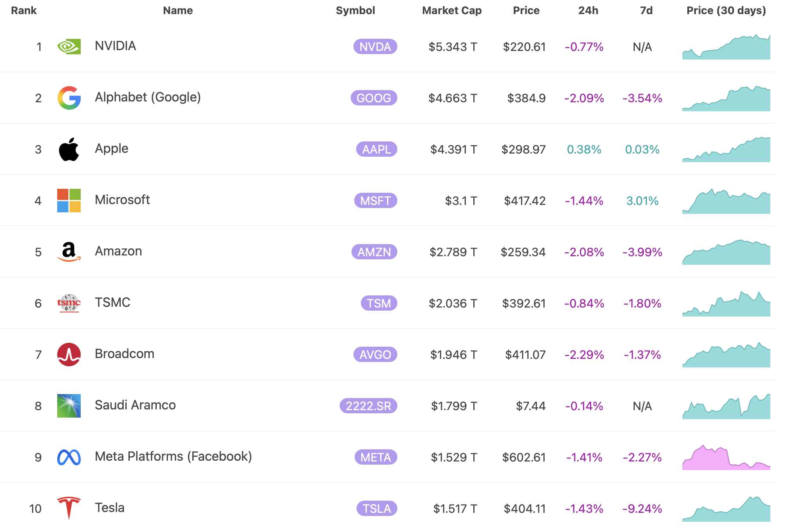Click the Broadcom logo icon
This screenshot has width=786, height=532.
[x=69, y=355]
